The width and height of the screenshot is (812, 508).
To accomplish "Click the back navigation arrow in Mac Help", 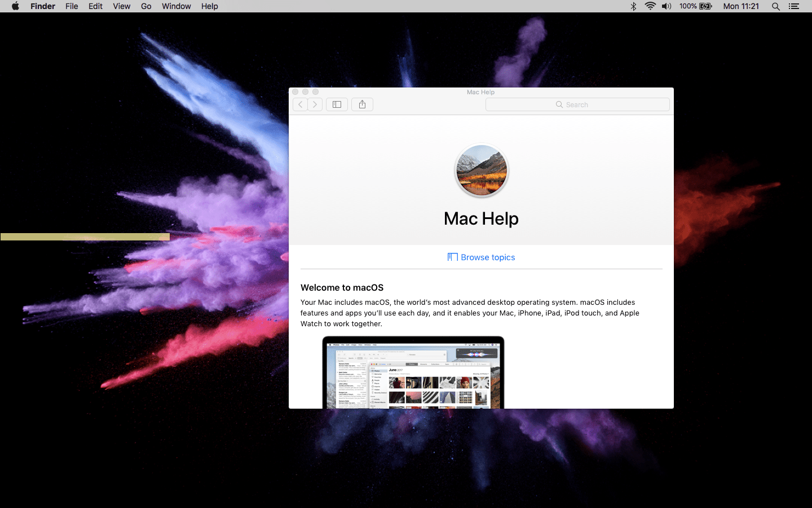I will [x=300, y=104].
